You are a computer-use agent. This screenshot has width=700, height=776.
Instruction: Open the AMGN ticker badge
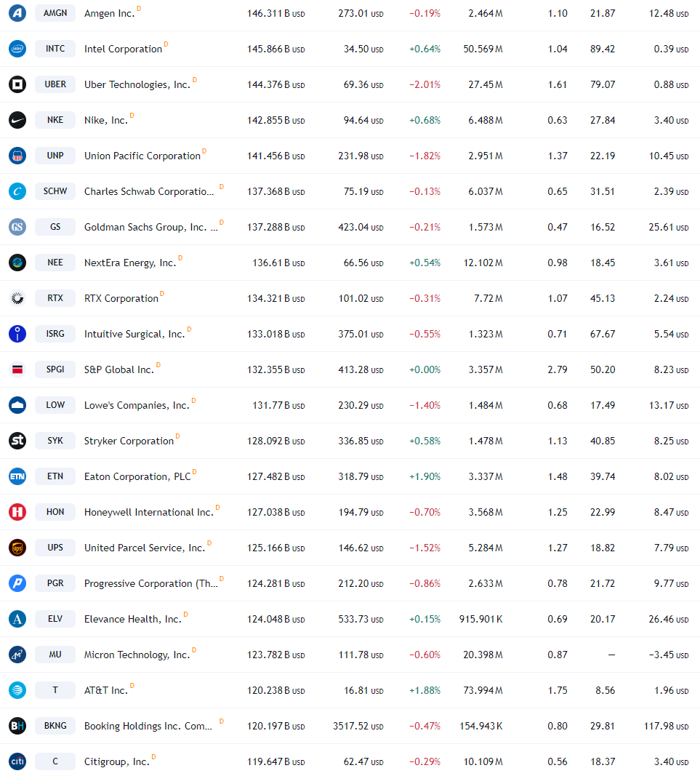coord(55,13)
